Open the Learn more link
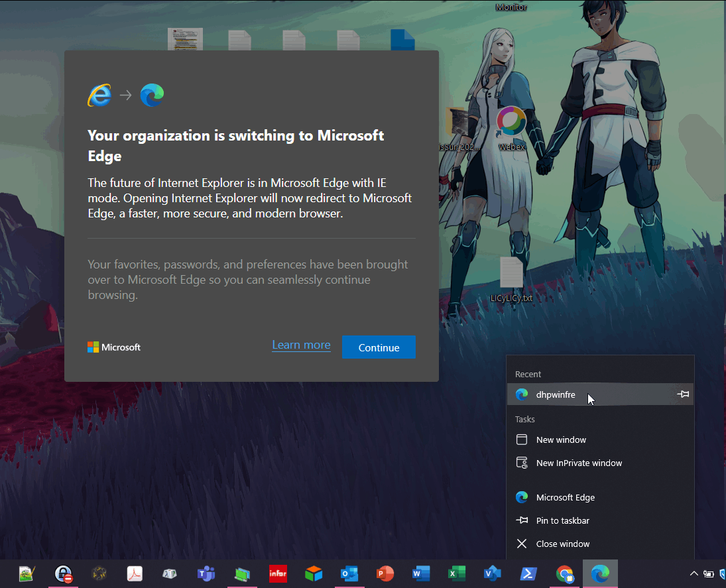726x588 pixels. tap(301, 345)
